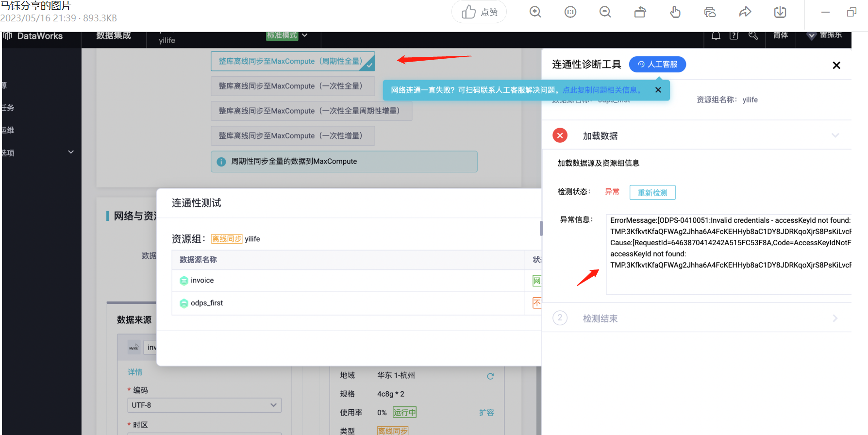The width and height of the screenshot is (868, 435).
Task: Click the wrench settings icon
Action: pyautogui.click(x=753, y=35)
